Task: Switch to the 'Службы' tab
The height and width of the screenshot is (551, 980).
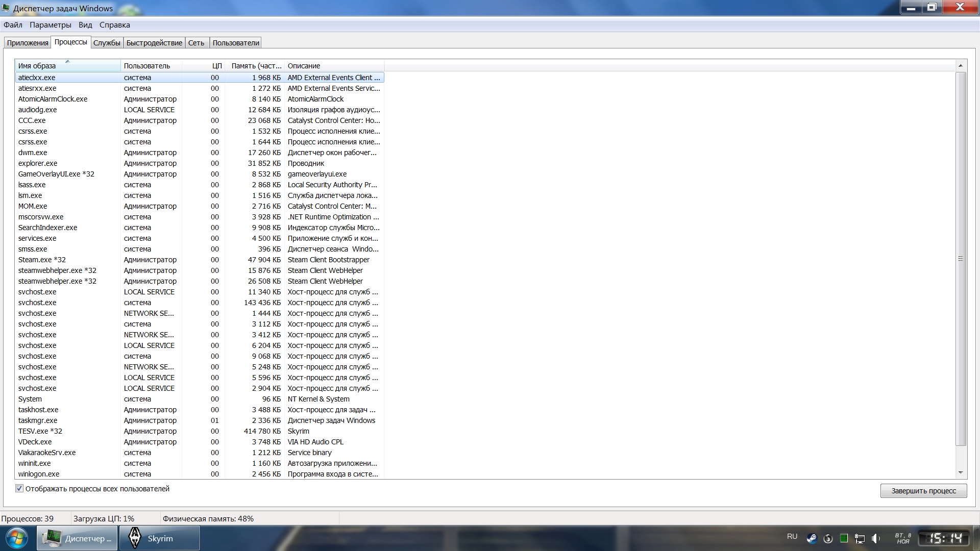Action: point(107,43)
